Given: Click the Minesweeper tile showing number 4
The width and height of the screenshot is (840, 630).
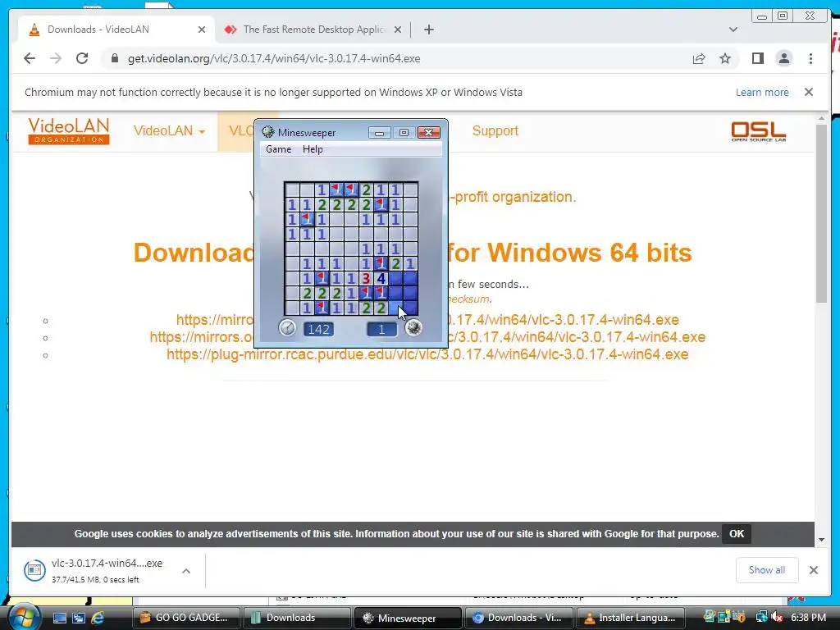Looking at the screenshot, I should (381, 278).
